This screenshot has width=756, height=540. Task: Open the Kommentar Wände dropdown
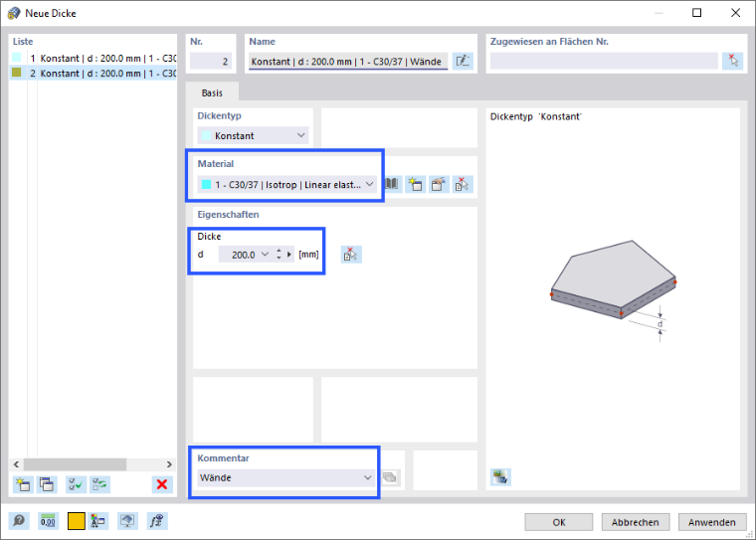tap(286, 477)
